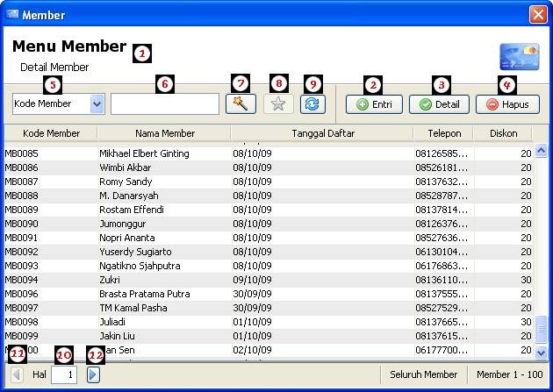Click the Hal page number field
The height and width of the screenshot is (392, 553).
pyautogui.click(x=64, y=374)
